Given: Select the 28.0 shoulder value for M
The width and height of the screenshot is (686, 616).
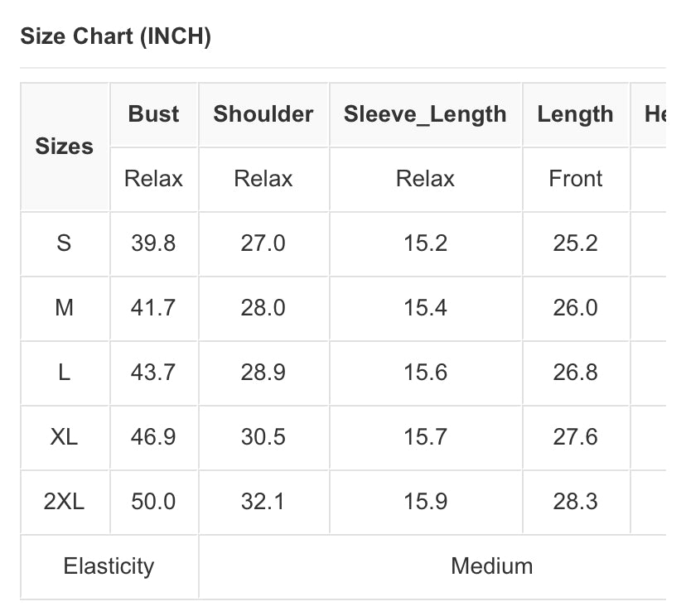Looking at the screenshot, I should click(263, 308).
